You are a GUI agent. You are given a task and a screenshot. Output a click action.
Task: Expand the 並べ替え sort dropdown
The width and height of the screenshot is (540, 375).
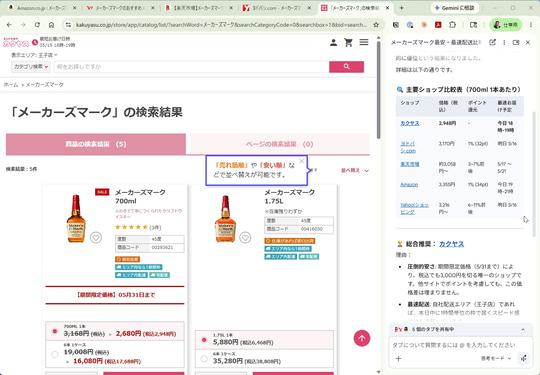click(x=355, y=170)
